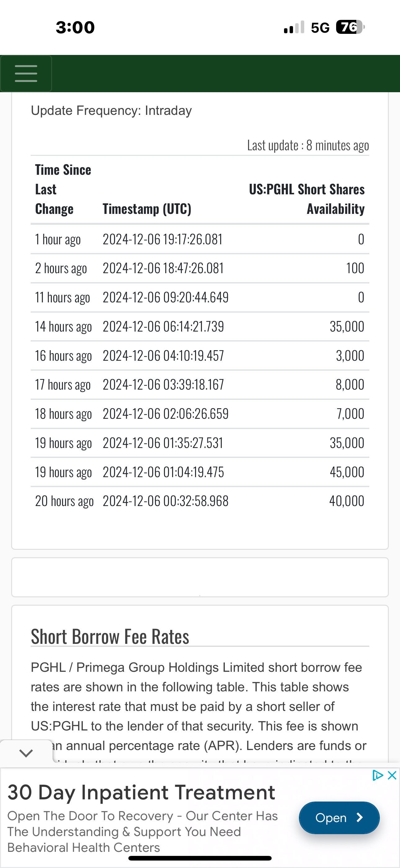The image size is (400, 868).
Task: Tap the Short Borrow Fee Rates heading
Action: pos(110,636)
